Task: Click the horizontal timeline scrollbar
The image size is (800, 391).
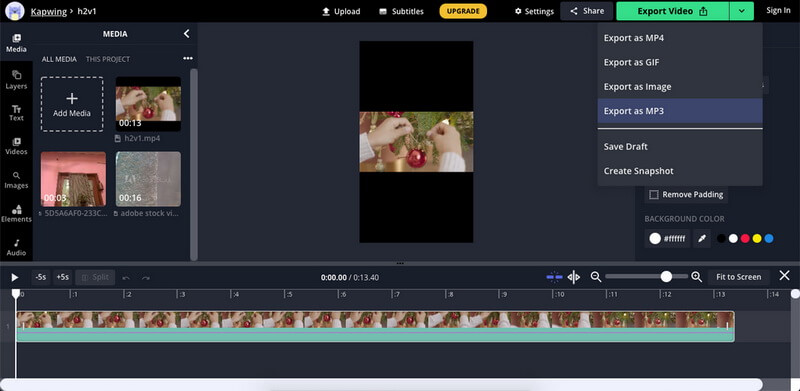Action: click(x=382, y=384)
